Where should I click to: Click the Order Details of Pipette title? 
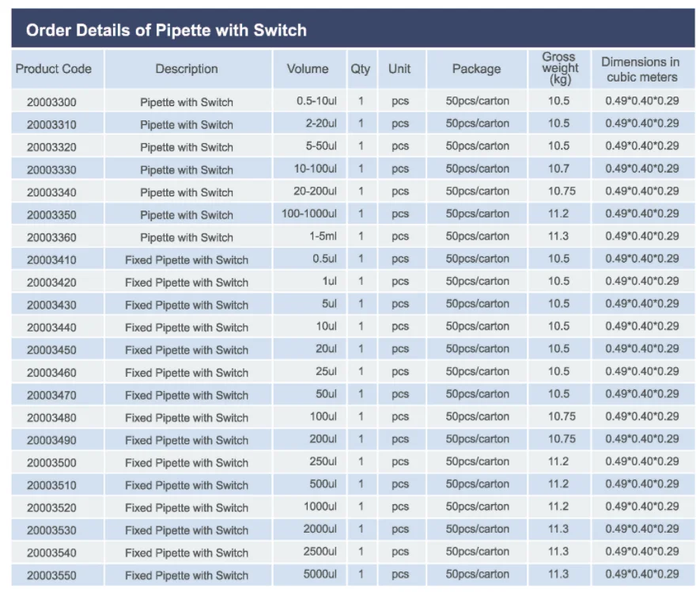pos(166,31)
